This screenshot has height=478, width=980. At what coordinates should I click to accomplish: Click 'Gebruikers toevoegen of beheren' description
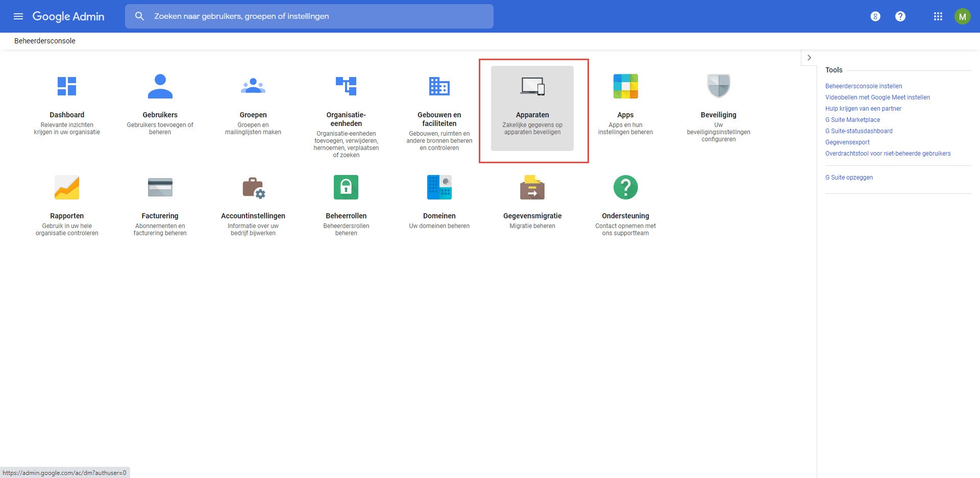coord(160,129)
